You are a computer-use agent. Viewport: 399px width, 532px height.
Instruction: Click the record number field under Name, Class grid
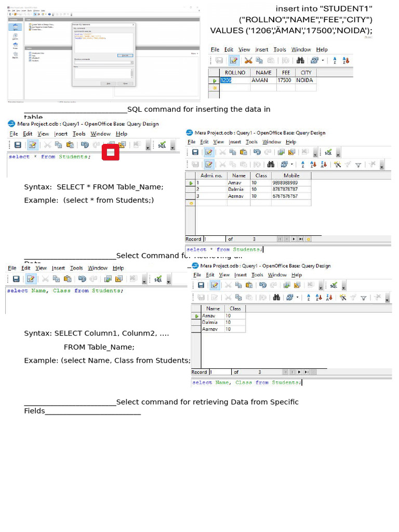[x=220, y=372]
